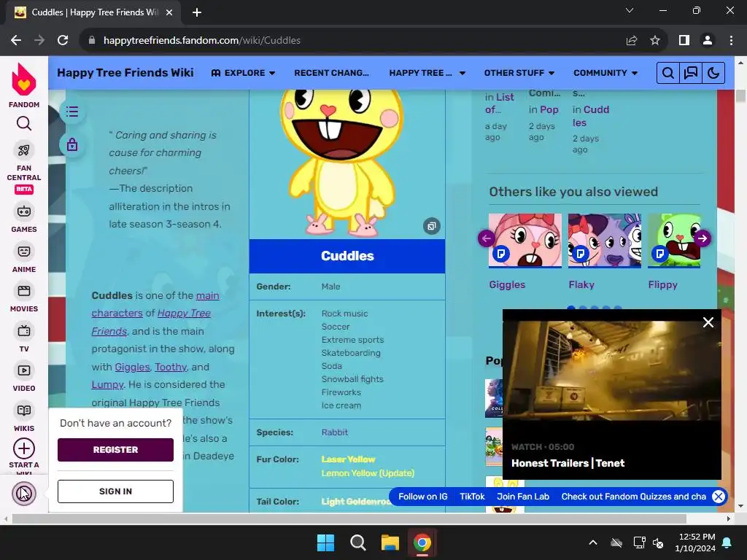Open the wiki discussions icon

point(691,73)
